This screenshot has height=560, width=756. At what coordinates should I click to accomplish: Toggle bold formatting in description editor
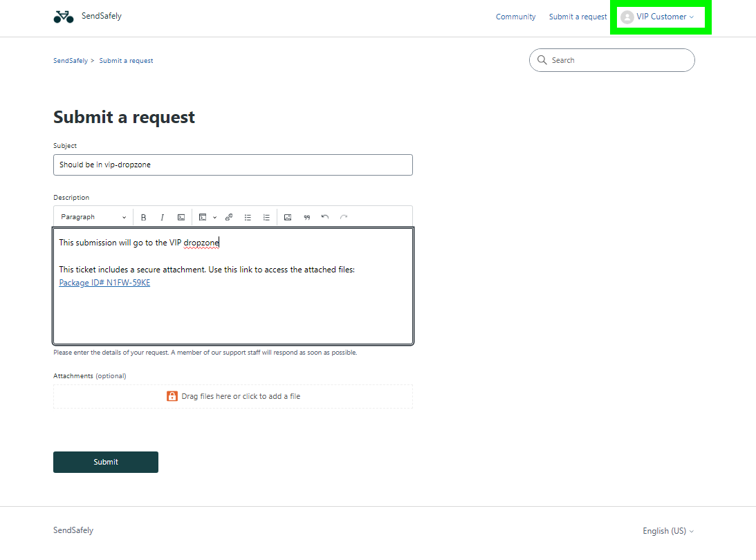143,217
